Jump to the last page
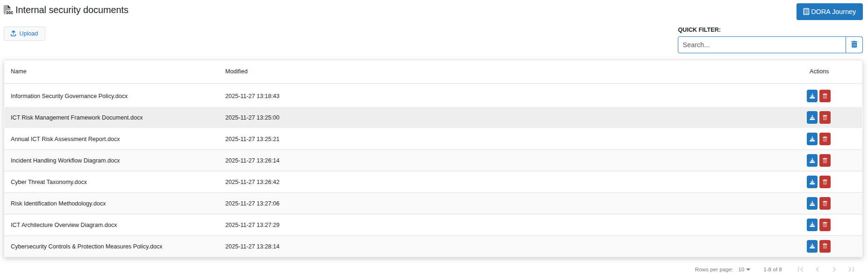 tap(851, 269)
